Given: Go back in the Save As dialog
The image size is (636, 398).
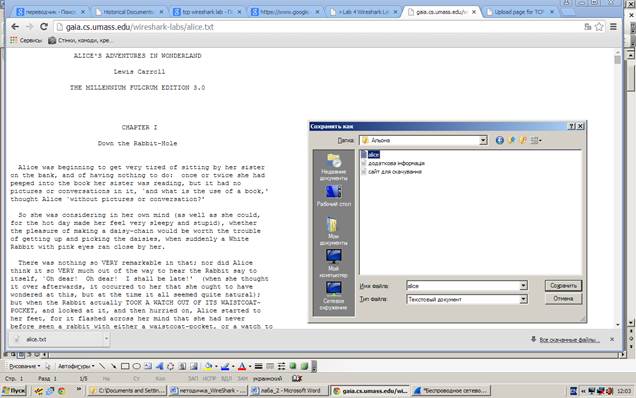Looking at the screenshot, I should click(x=499, y=140).
